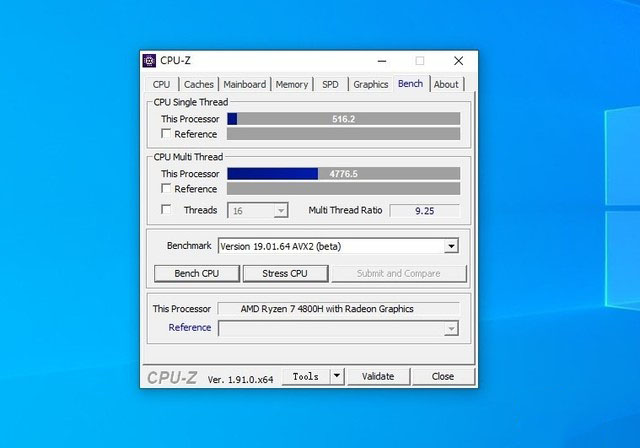Viewport: 640px width, 448px height.
Task: Click the Tools button
Action: (x=306, y=376)
